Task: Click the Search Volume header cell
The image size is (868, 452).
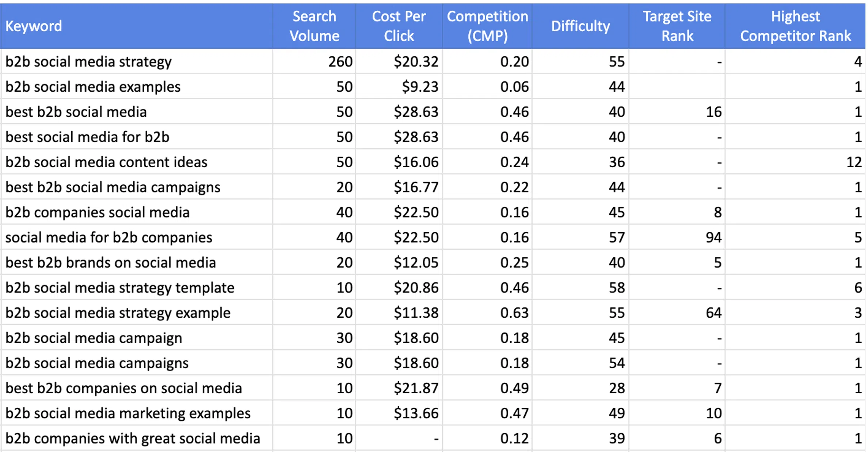Action: tap(314, 26)
